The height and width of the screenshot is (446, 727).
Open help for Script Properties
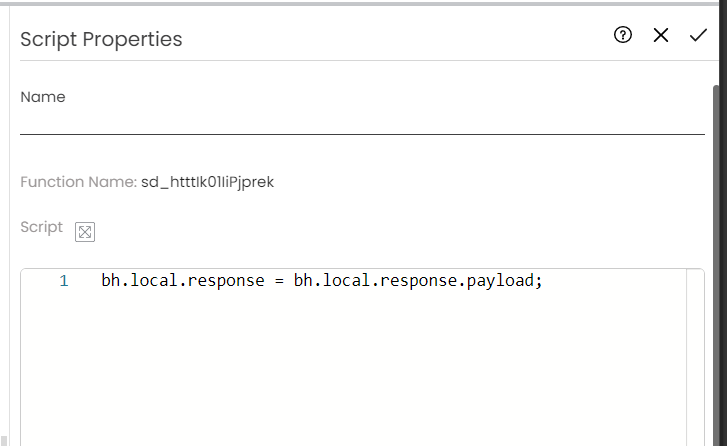pos(623,36)
